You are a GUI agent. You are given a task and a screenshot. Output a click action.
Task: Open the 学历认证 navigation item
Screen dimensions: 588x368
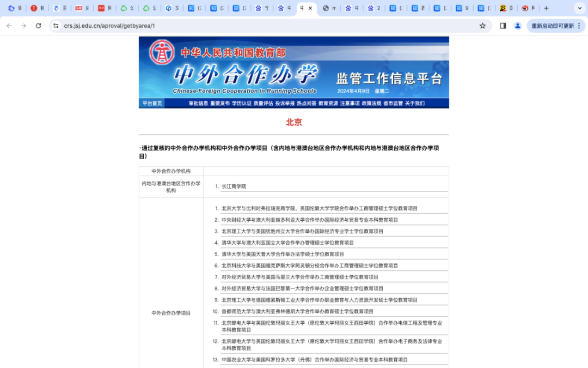click(x=242, y=103)
